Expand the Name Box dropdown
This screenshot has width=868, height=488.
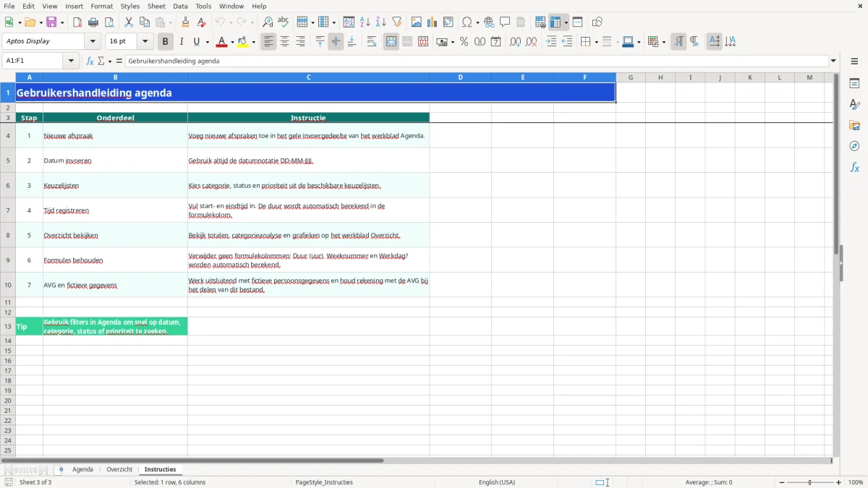coord(71,61)
